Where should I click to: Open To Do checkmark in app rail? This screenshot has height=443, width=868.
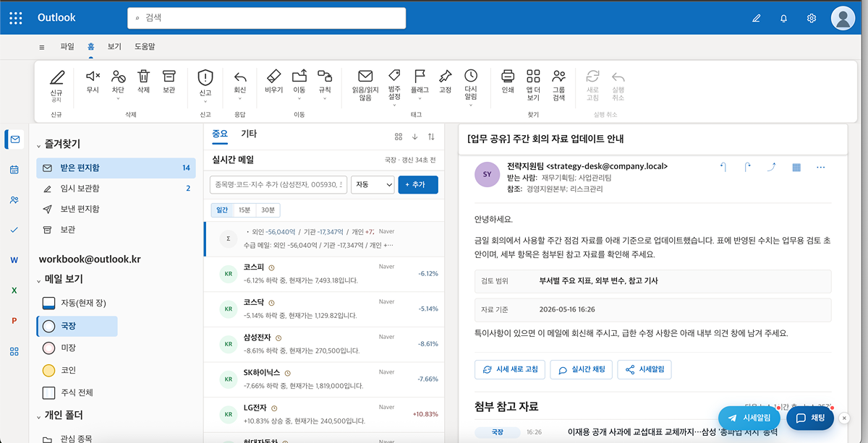tap(14, 230)
